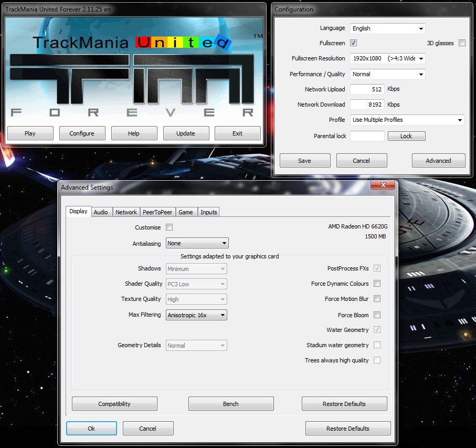The height and width of the screenshot is (448, 476).
Task: Click the Parental Lock button
Action: (x=407, y=136)
